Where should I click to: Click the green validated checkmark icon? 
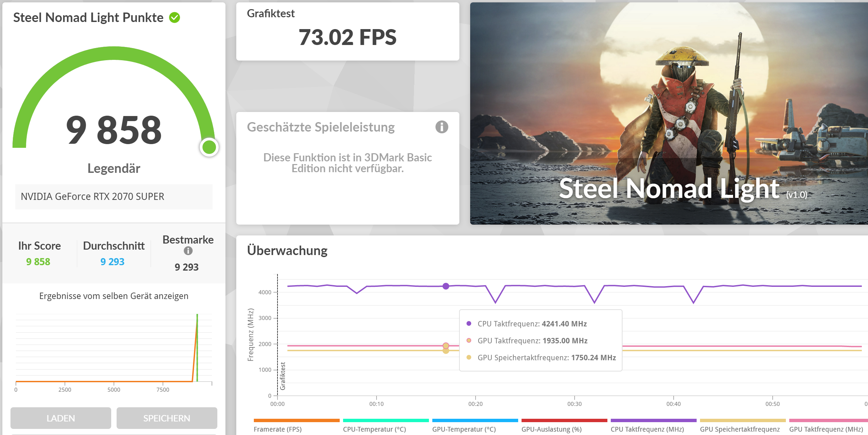tap(174, 18)
